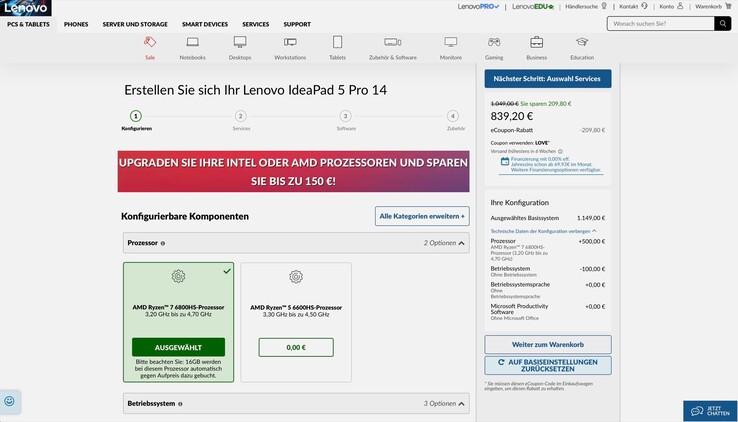Open the LenovoEDU link
This screenshot has width=738, height=422.
533,7
